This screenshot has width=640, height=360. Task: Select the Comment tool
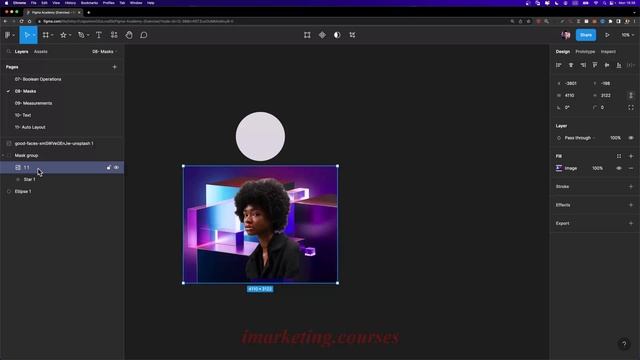(144, 35)
